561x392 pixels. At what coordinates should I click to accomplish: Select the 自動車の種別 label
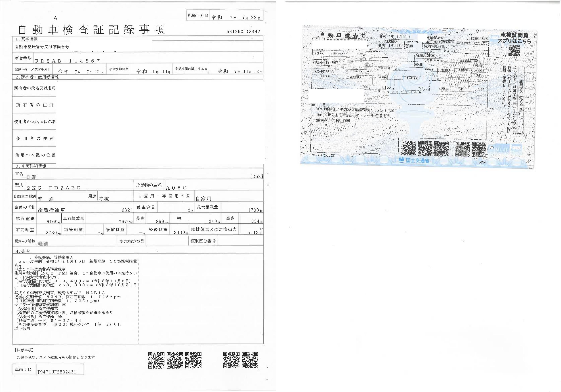pyautogui.click(x=25, y=196)
